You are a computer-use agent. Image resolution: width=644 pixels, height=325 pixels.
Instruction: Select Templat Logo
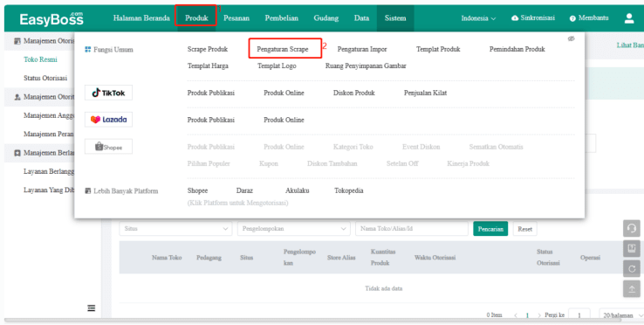click(277, 66)
